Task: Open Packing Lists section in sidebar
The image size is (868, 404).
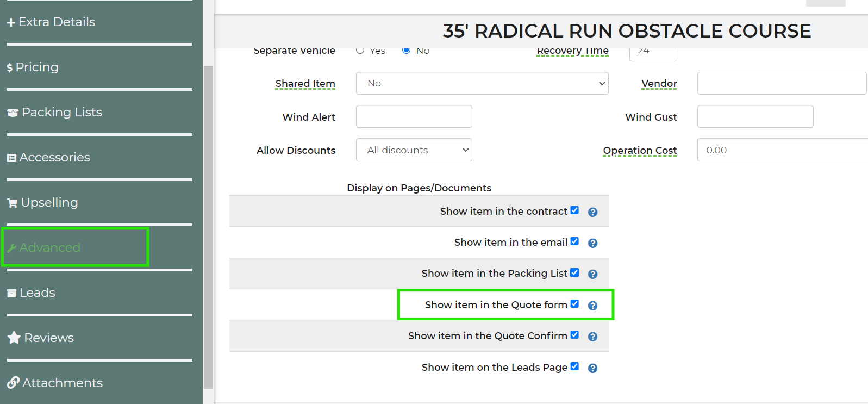Action: coord(61,113)
